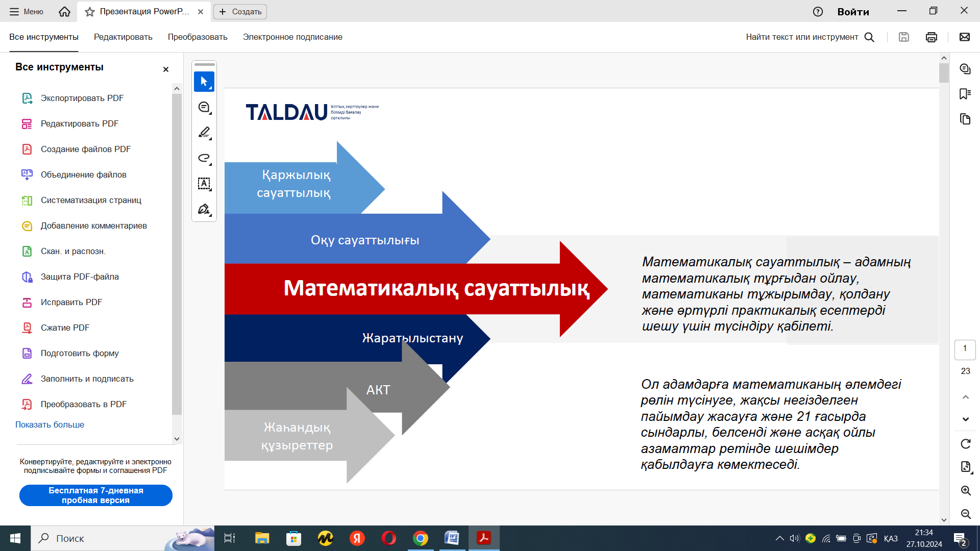Open the Преобразовать tab
The image size is (980, 551).
click(x=198, y=37)
